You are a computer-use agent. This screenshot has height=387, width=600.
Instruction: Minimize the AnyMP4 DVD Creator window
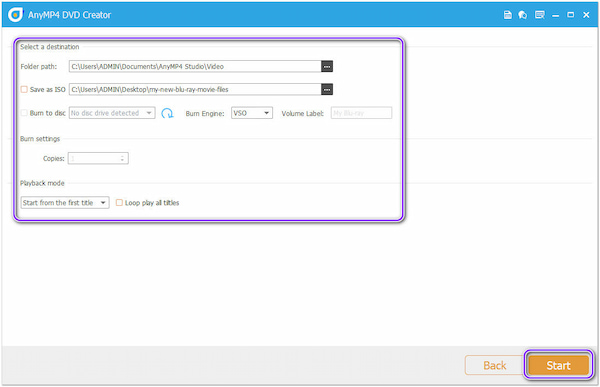click(x=556, y=15)
